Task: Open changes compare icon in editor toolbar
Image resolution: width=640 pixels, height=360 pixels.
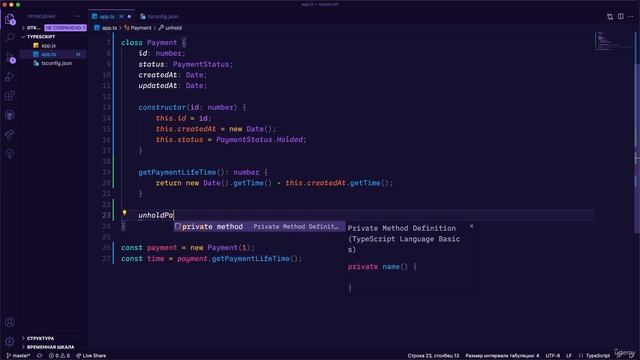Action: tap(610, 17)
